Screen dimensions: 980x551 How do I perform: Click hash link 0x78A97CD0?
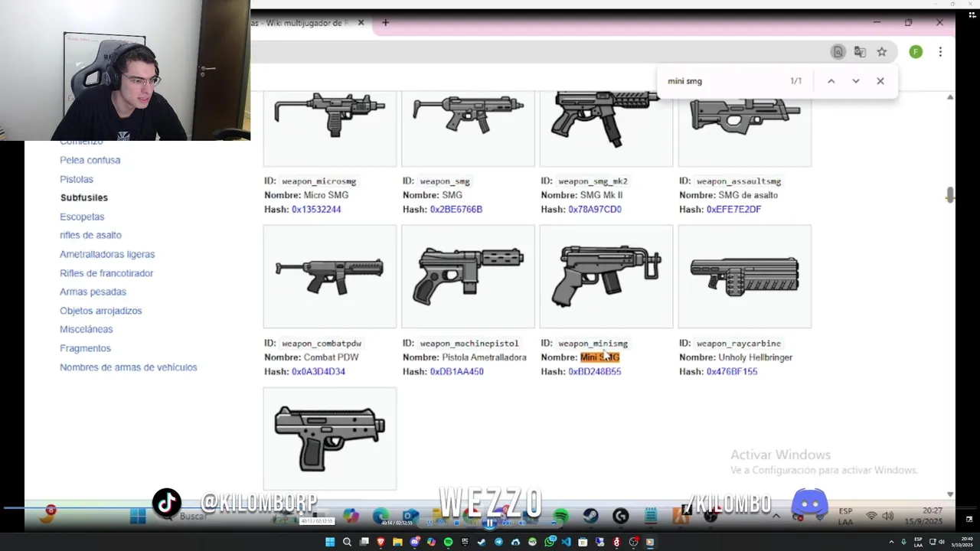pos(595,209)
